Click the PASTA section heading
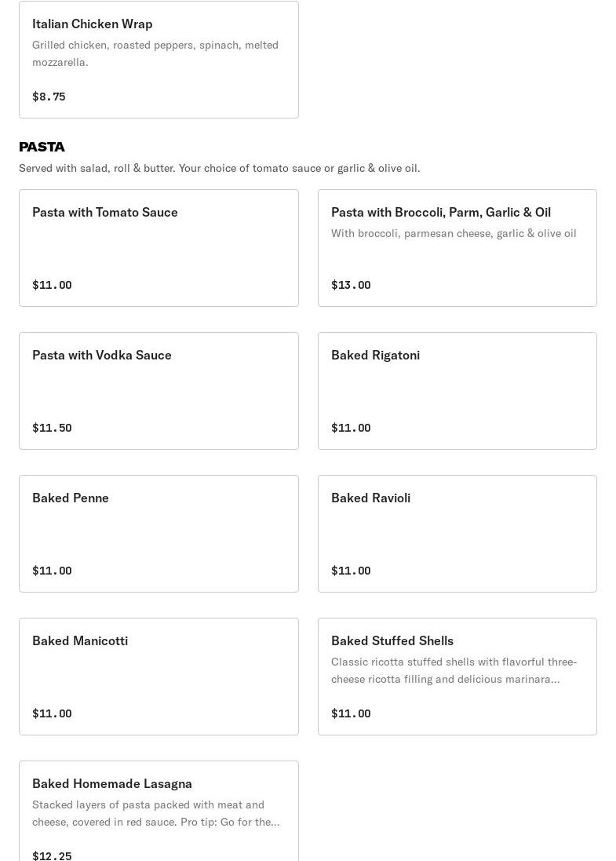Screen dimensions: 616x861 click(x=42, y=147)
